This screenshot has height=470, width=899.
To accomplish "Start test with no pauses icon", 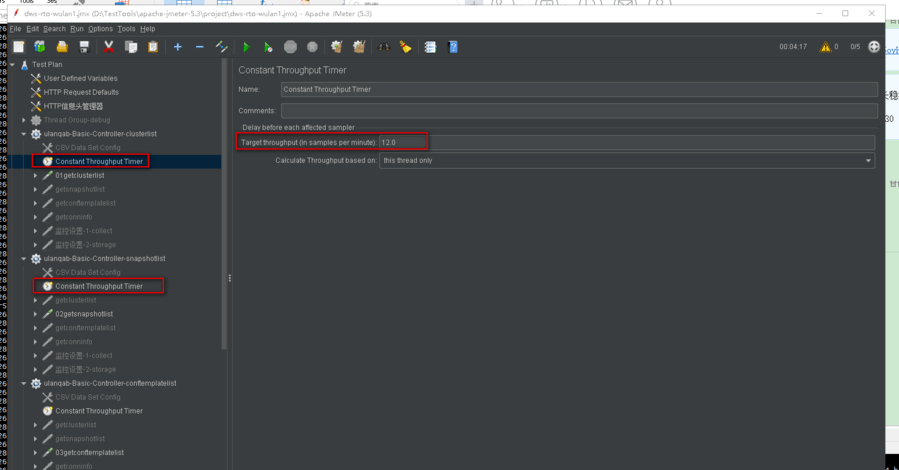I will [268, 47].
